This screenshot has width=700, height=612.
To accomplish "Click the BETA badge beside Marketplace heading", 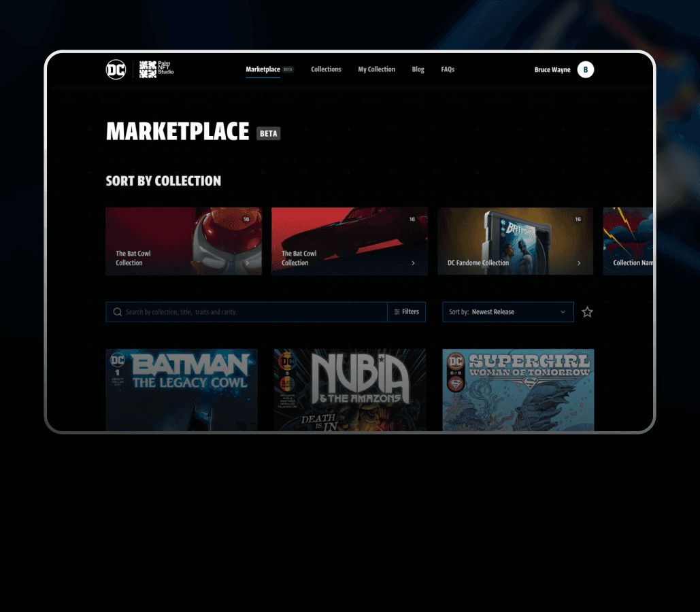I will tap(268, 133).
